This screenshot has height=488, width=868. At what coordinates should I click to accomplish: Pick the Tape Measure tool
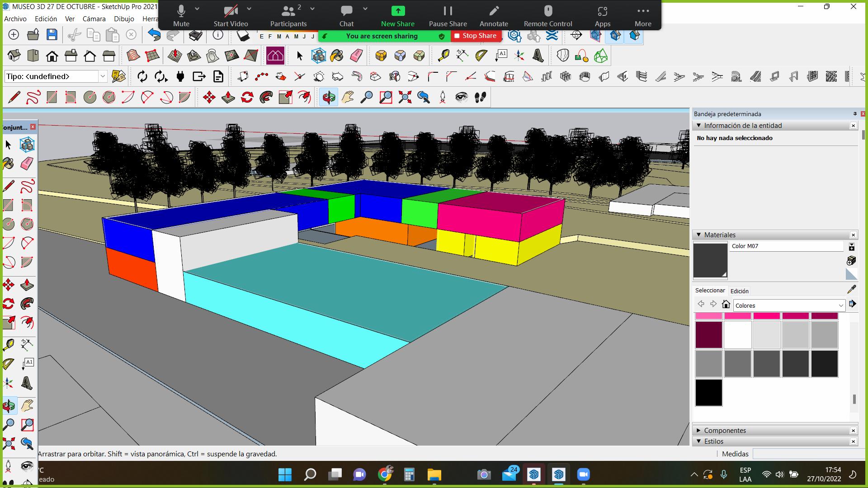(443, 56)
